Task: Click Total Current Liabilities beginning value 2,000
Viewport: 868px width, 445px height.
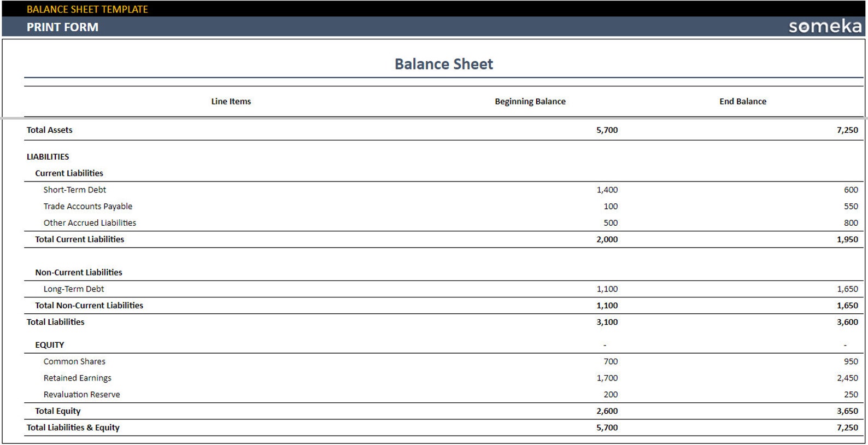Action: click(x=607, y=239)
